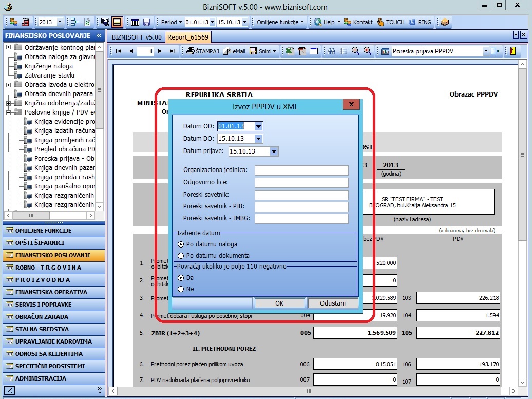Click the exit door icon in report toolbar

click(512, 51)
